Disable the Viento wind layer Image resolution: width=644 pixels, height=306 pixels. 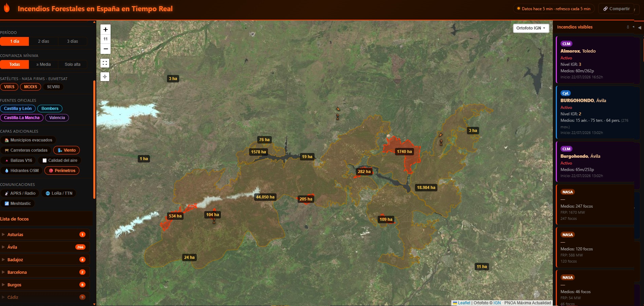pyautogui.click(x=67, y=150)
